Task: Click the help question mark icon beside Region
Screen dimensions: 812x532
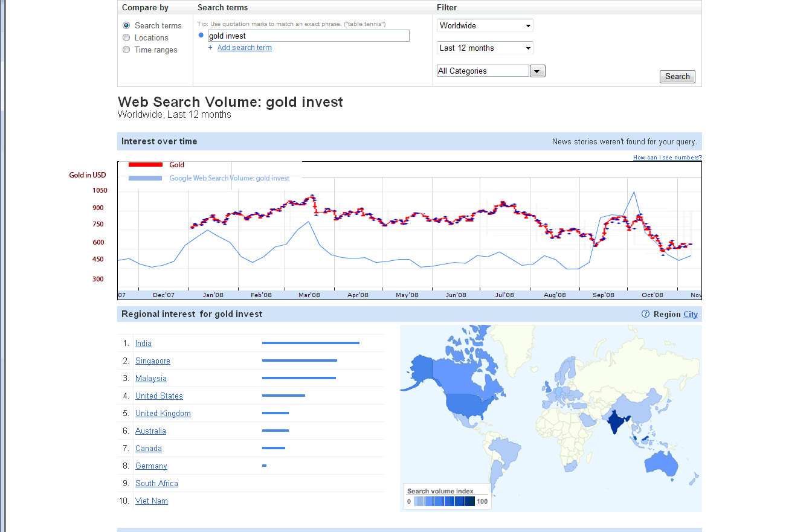Action: pos(645,314)
